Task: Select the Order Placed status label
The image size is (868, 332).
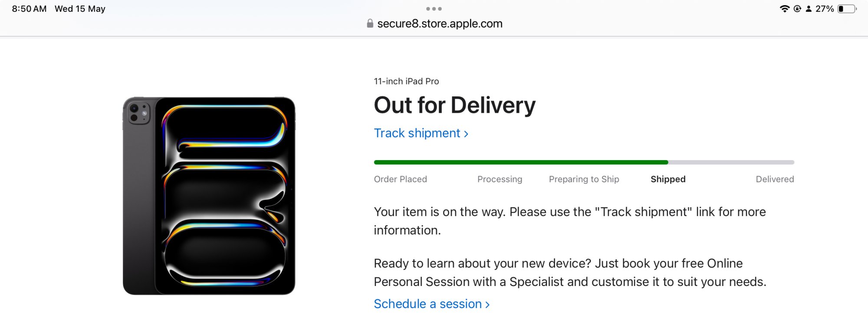Action: coord(401,179)
